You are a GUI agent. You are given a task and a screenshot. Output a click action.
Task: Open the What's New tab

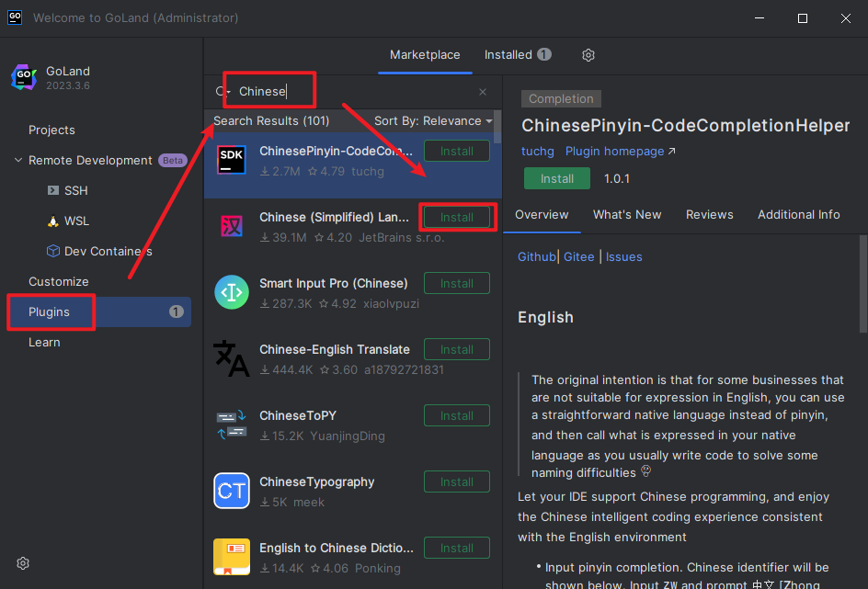coord(627,215)
